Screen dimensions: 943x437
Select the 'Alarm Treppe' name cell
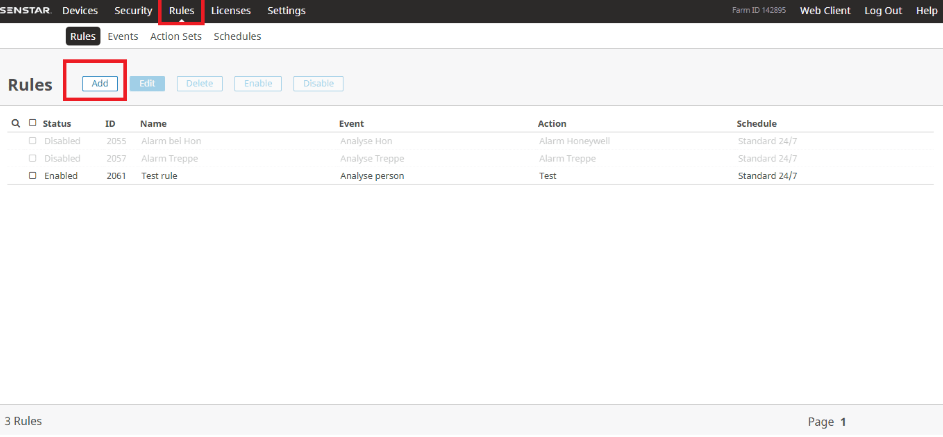point(170,159)
